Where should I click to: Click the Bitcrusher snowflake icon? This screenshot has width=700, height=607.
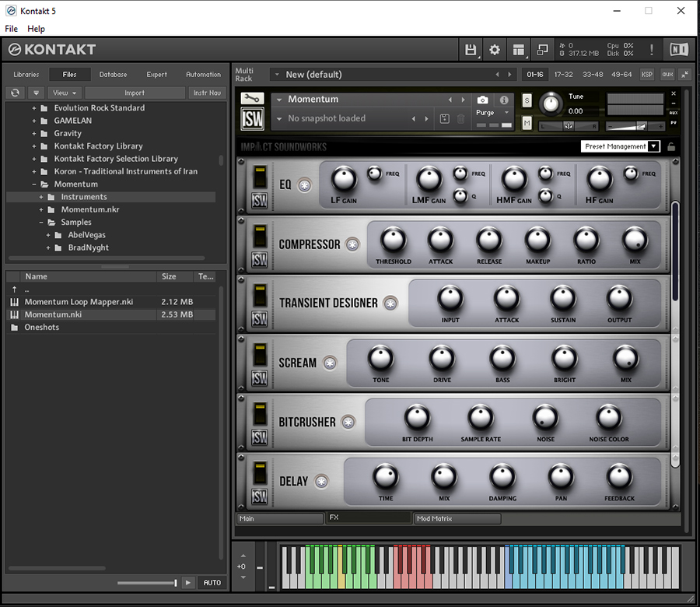coord(348,422)
